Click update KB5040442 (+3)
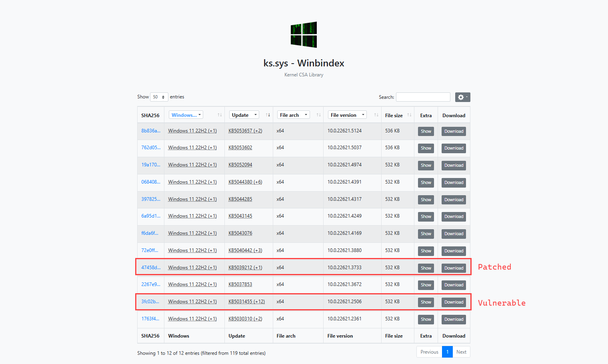Viewport: 608px width, 364px height. [x=245, y=250]
